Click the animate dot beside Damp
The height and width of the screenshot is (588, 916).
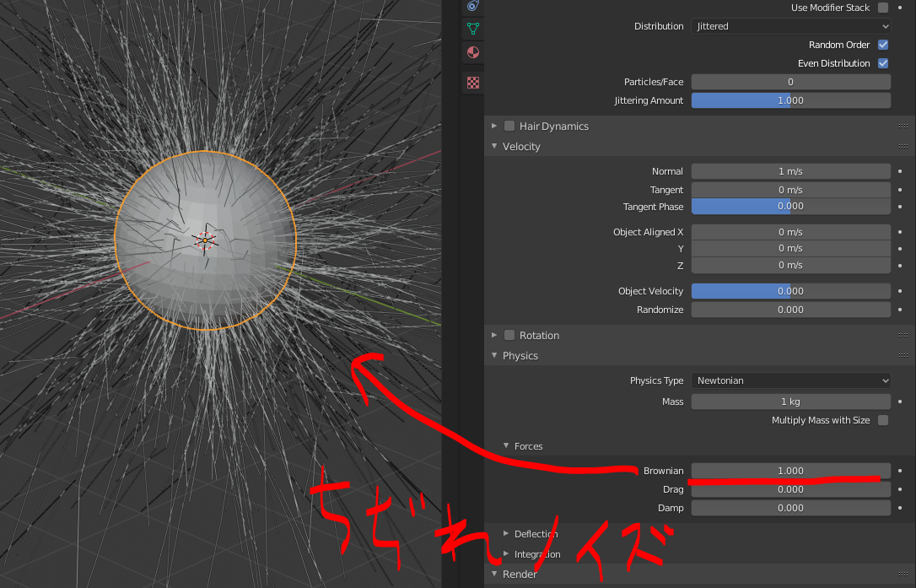tap(900, 508)
